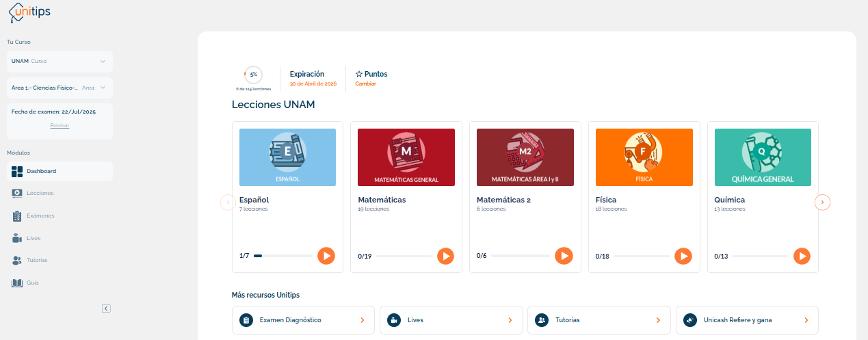Click the '18 lecciones' text
Viewport: 868px width, 340px height.
[611, 209]
